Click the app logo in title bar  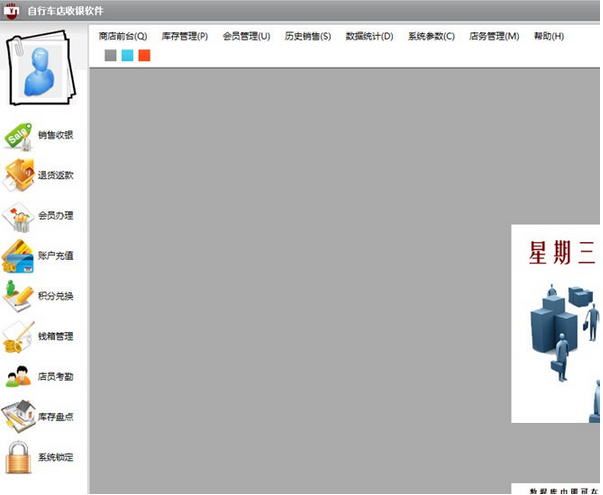11,10
